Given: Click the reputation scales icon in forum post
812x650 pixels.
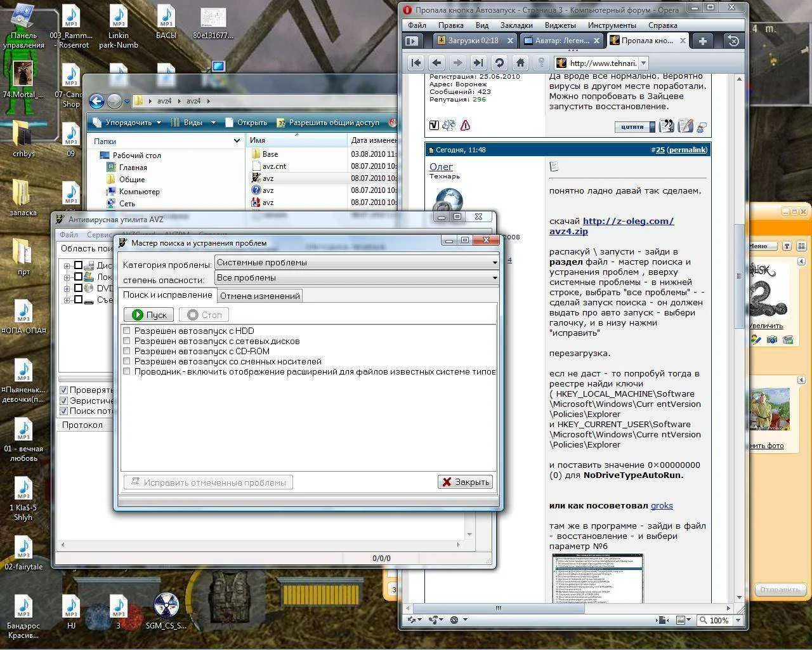Looking at the screenshot, I should click(x=449, y=126).
